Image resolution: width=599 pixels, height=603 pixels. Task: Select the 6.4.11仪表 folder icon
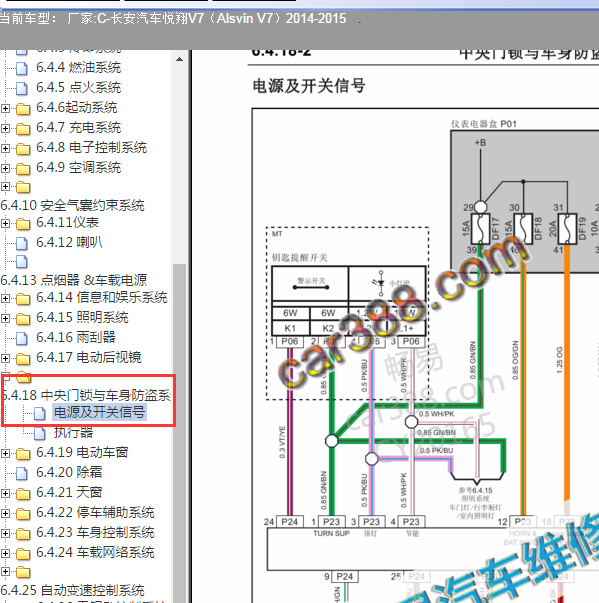(x=23, y=224)
